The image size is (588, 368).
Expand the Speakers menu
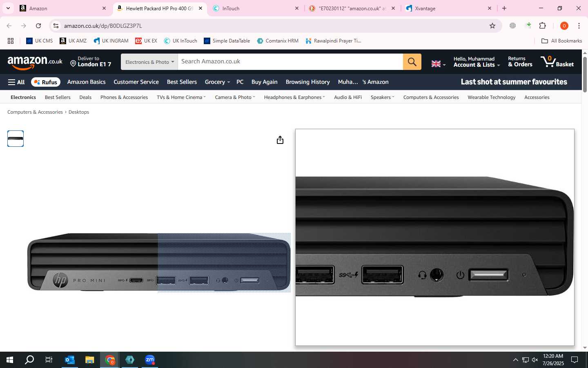tap(382, 97)
